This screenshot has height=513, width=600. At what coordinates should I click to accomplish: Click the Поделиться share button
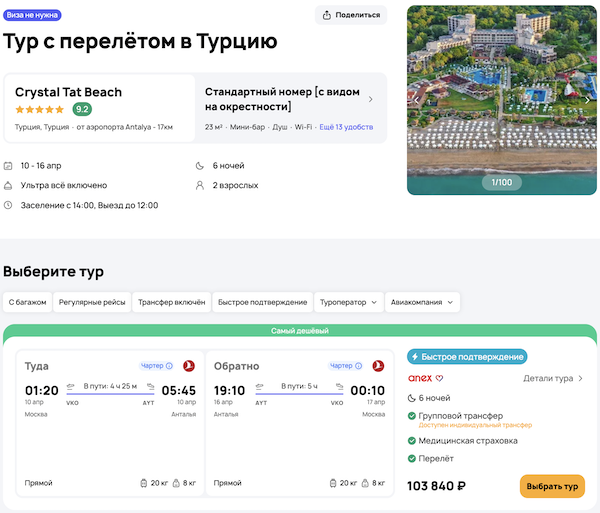[351, 15]
